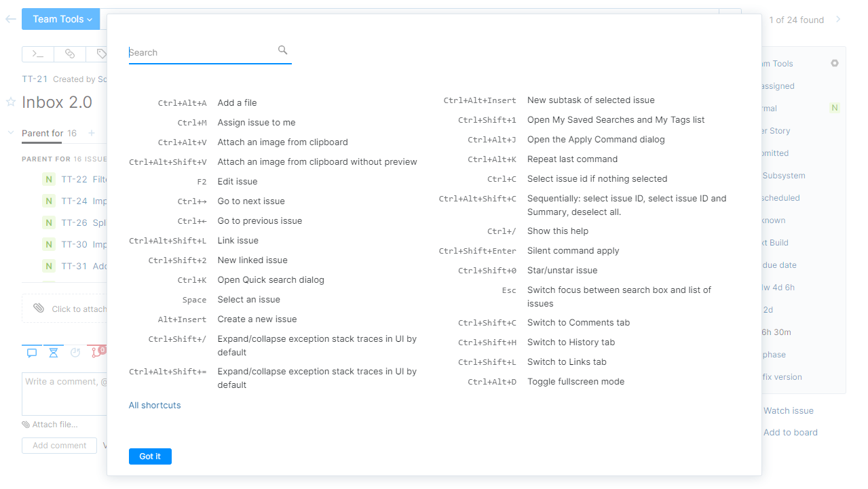This screenshot has width=868, height=489.
Task: Toggle Watch issue in the sidebar
Action: point(787,410)
